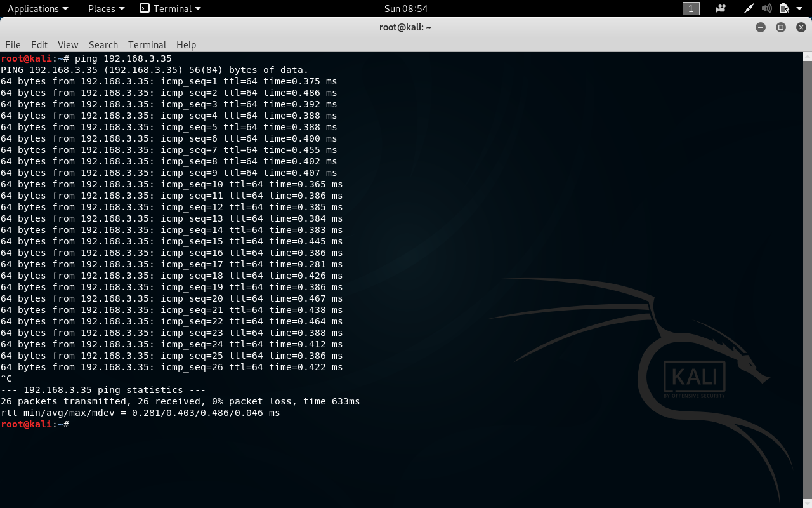Open the View menu

click(68, 44)
